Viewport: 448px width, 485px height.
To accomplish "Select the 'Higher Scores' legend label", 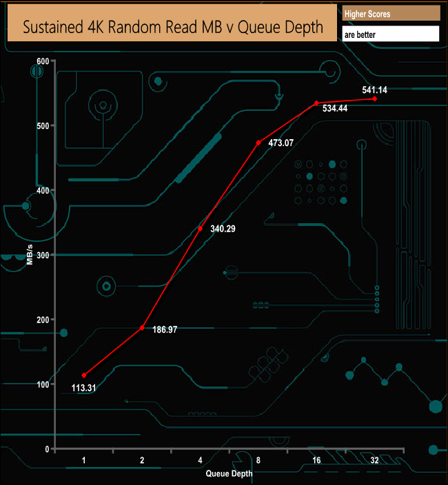I will (x=367, y=14).
